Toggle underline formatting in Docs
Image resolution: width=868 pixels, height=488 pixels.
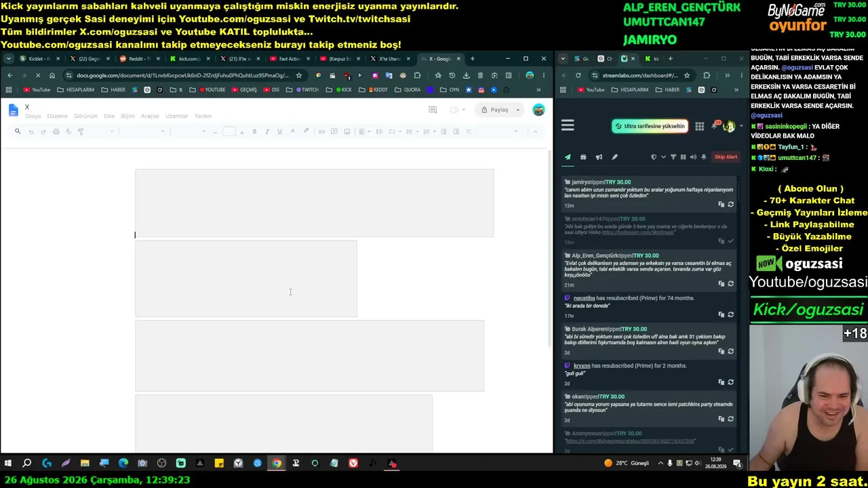coord(279,131)
